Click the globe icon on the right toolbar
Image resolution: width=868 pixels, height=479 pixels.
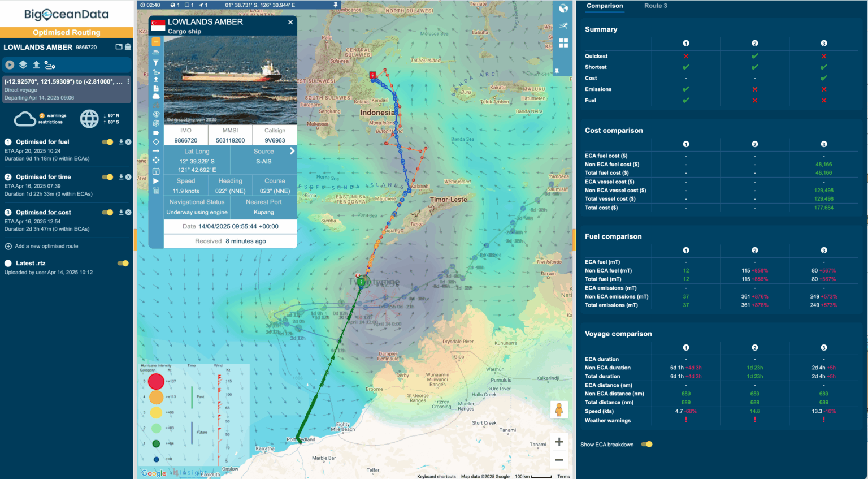[x=563, y=8]
